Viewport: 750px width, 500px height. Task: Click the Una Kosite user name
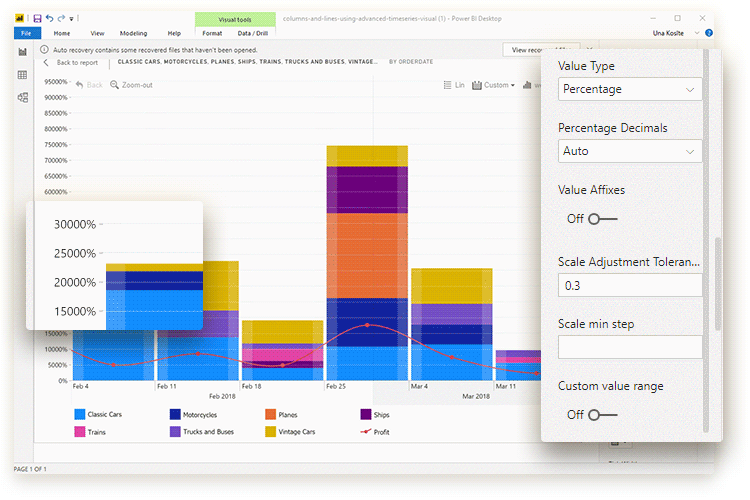(668, 33)
